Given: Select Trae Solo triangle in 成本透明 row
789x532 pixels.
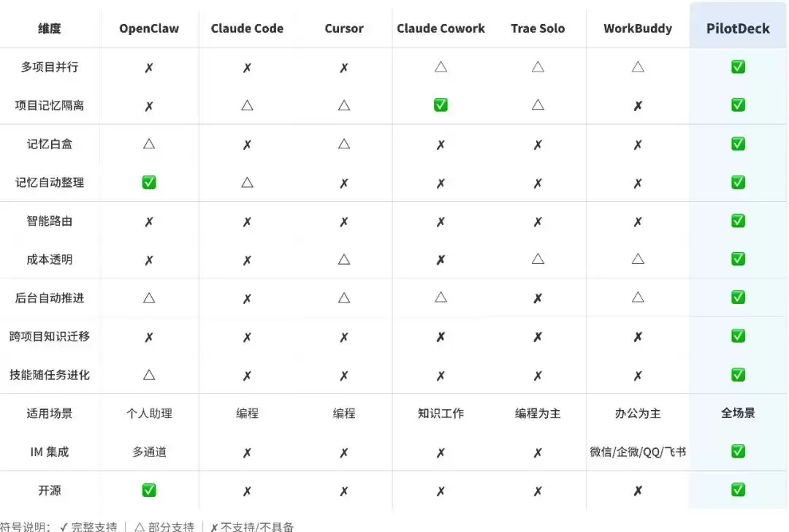Looking at the screenshot, I should pos(538,259).
